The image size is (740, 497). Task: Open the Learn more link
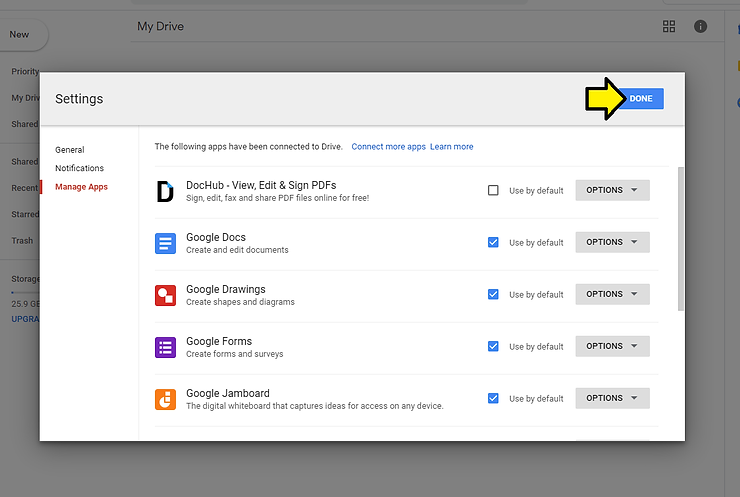pyautogui.click(x=452, y=147)
